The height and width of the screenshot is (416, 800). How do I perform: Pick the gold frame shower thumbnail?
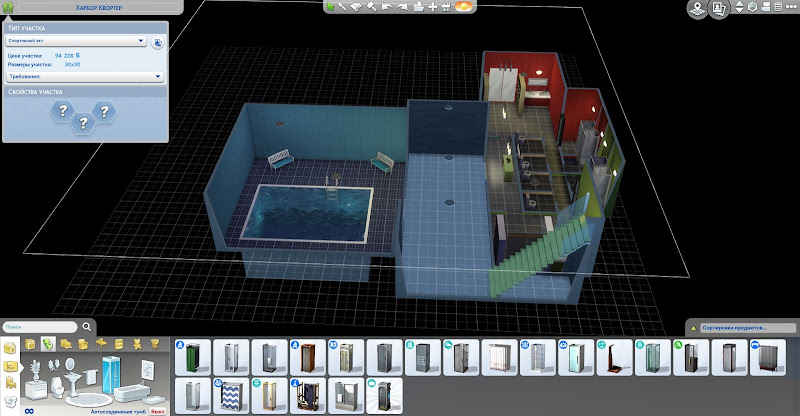click(269, 396)
